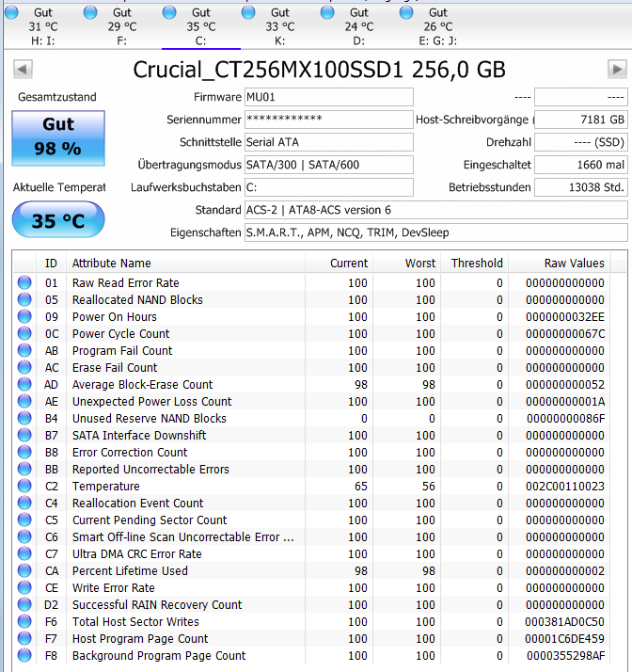Click raw value 00000000067C

pyautogui.click(x=565, y=334)
